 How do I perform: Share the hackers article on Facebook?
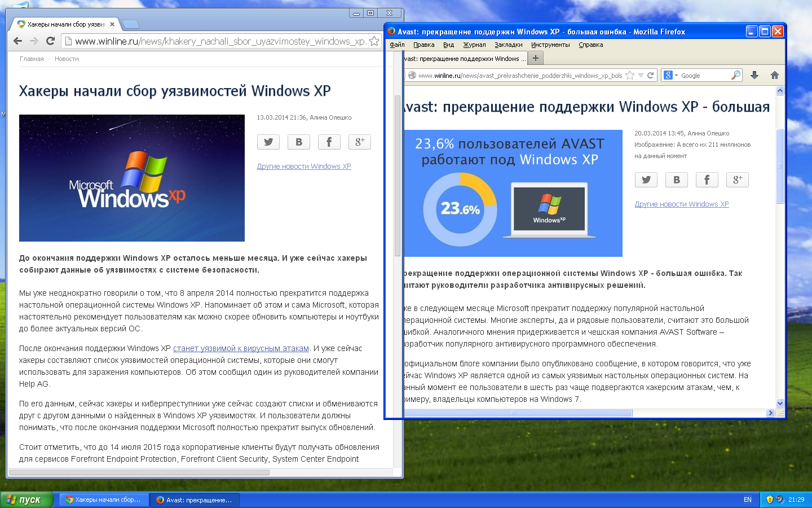329,142
